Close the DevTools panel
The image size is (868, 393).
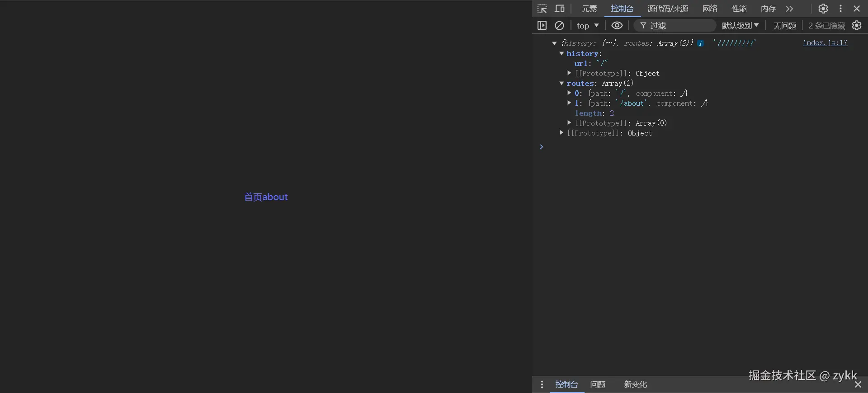tap(857, 9)
